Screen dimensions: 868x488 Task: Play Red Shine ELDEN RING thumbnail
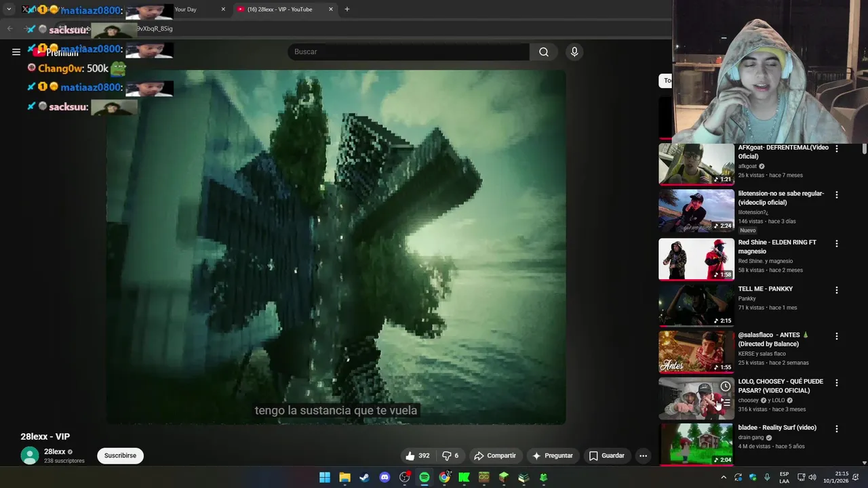coord(696,260)
